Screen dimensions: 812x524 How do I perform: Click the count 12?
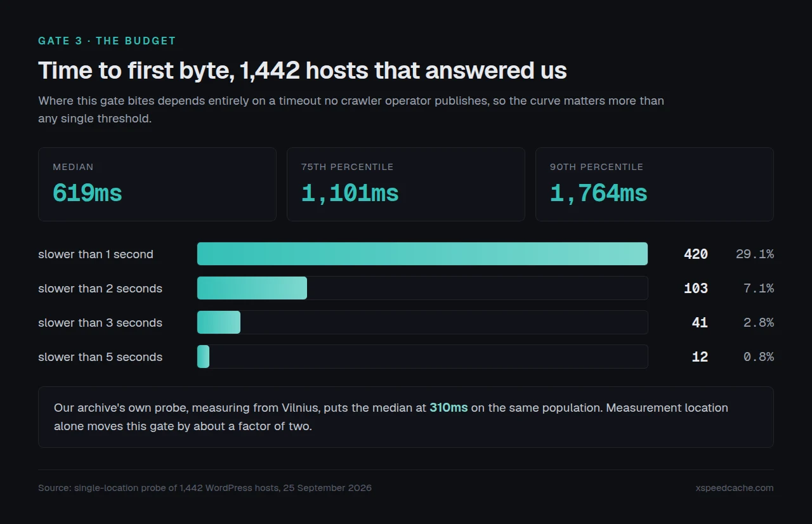[x=700, y=357]
